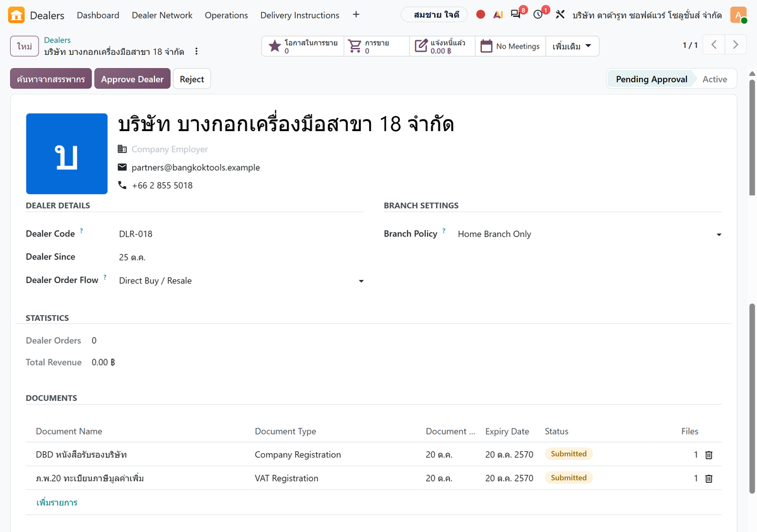Viewport: 757px width, 532px height.
Task: Click the ใหม่ new record button
Action: (25, 47)
